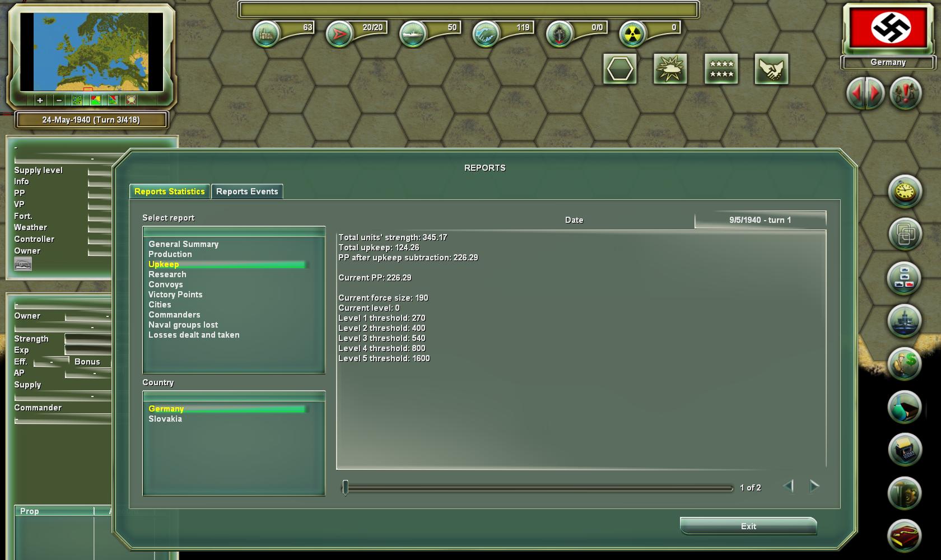
Task: Select Germany in the Country list
Action: pyautogui.click(x=227, y=409)
